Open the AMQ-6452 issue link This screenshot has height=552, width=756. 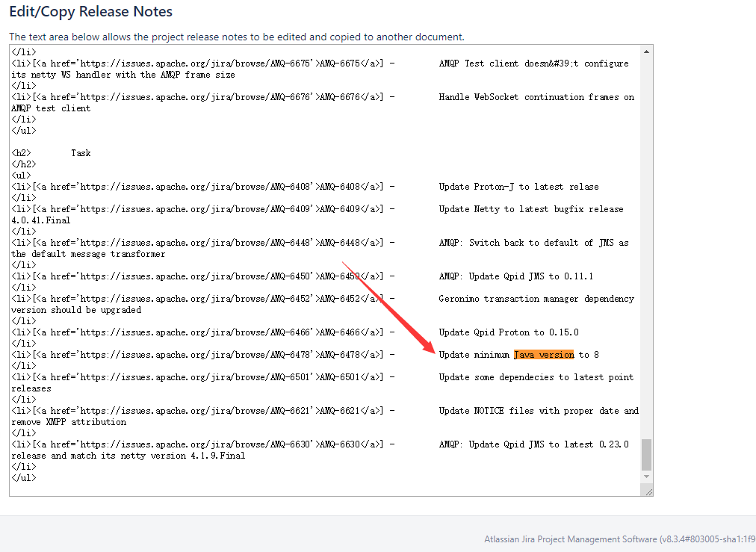click(x=338, y=298)
